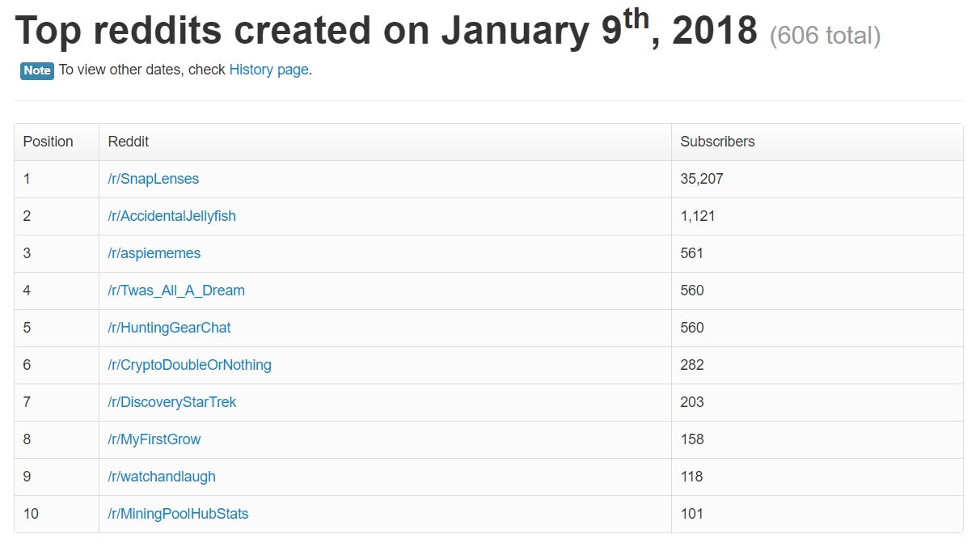The image size is (980, 547).
Task: Open /r/Twas_All_A_Dream link
Action: click(176, 290)
